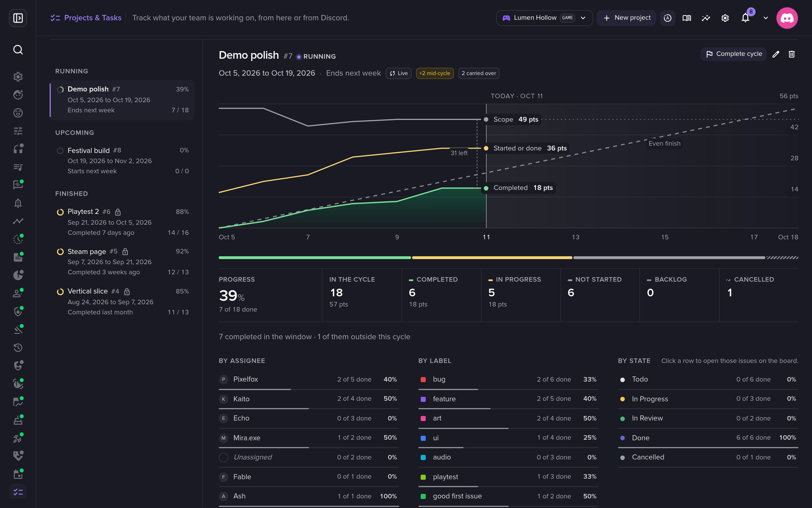The width and height of the screenshot is (812, 508).
Task: Open the documentation book icon
Action: coord(687,18)
